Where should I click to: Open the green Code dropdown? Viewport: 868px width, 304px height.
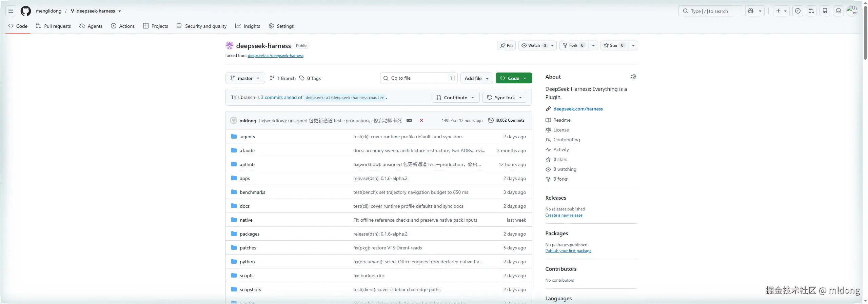[x=514, y=78]
